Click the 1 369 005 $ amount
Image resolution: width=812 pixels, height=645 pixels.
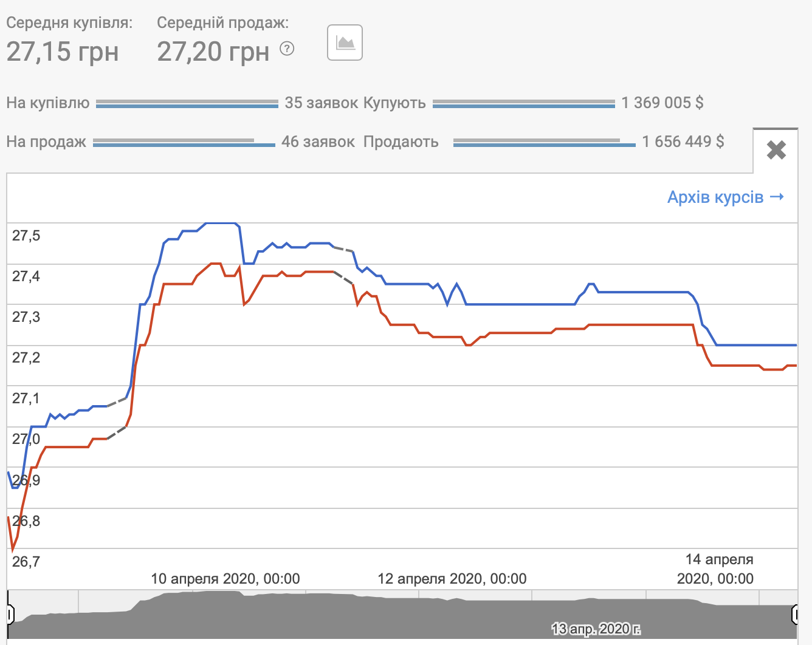(x=662, y=103)
